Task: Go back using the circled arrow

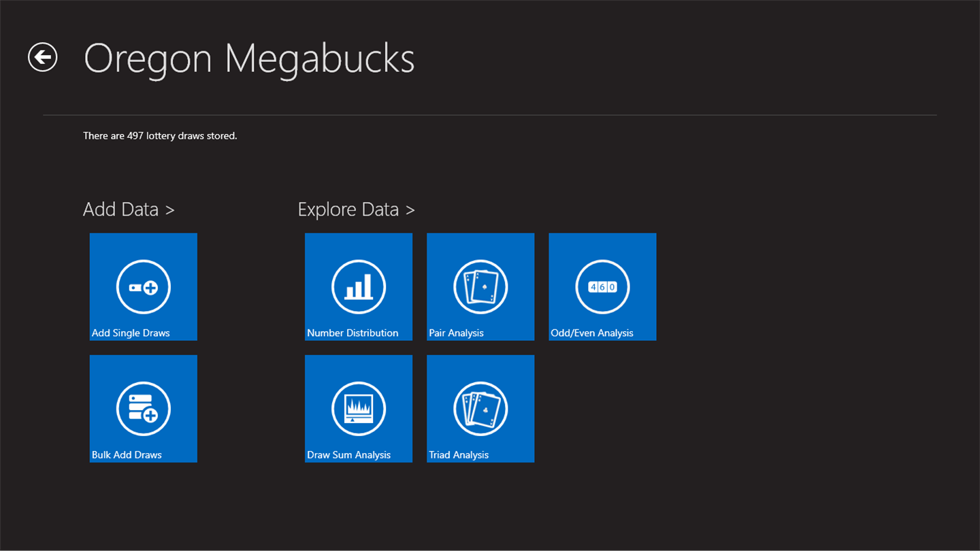Action: [x=43, y=57]
